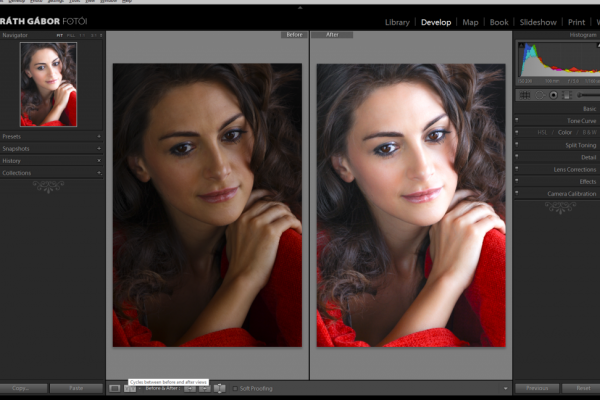Copy After settings to Before

click(205, 389)
